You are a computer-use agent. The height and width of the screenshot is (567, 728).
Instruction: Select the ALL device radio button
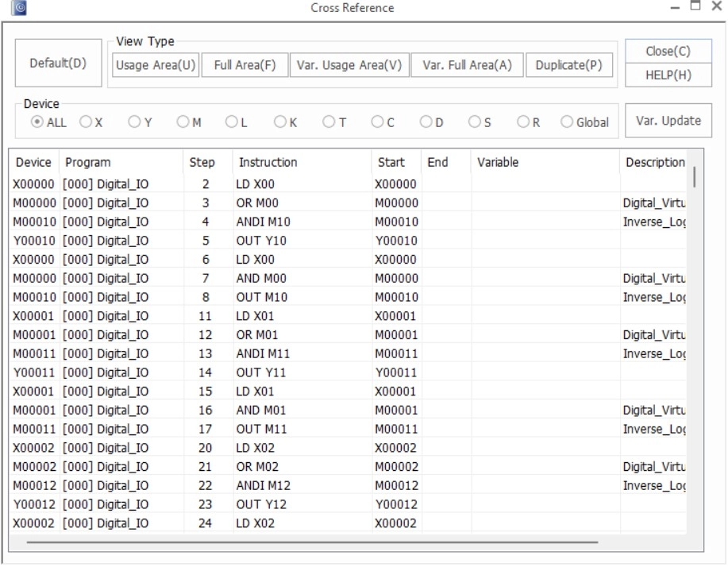37,122
